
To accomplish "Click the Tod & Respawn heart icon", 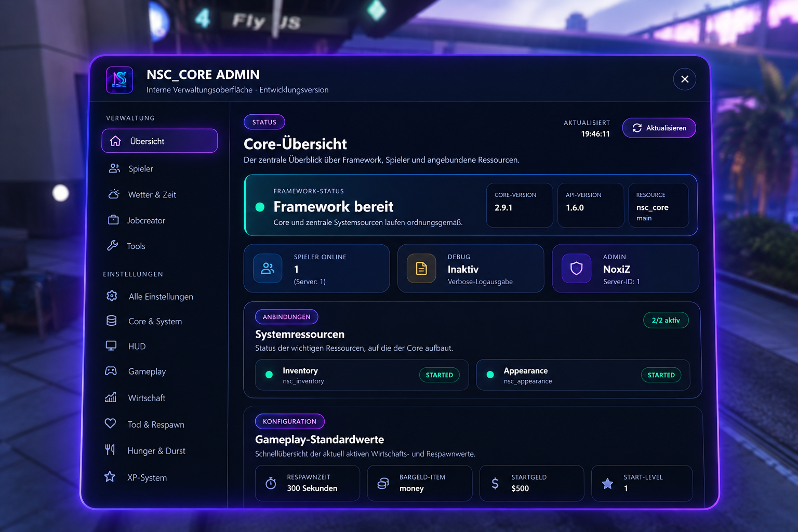I will 110,424.
